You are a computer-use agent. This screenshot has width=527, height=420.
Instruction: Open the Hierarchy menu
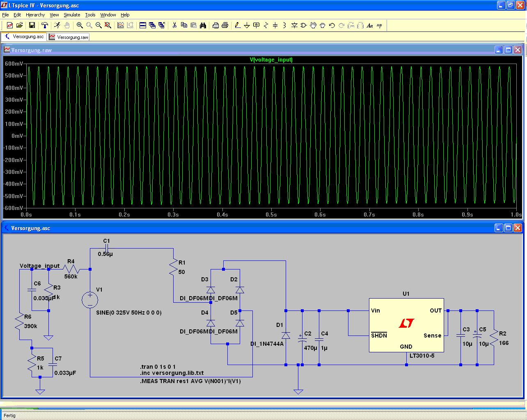(x=35, y=15)
